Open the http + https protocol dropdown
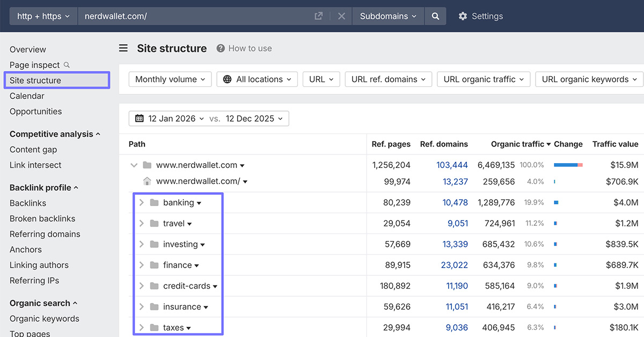Screen dimensions: 644x337 43,16
